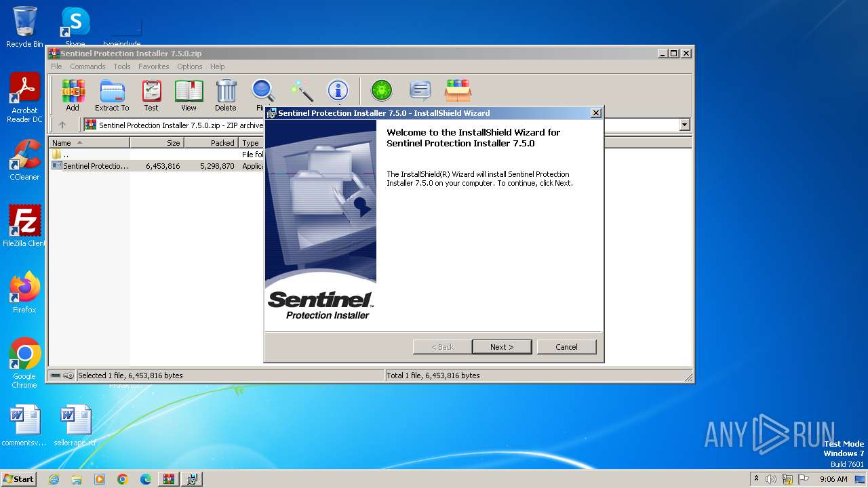The height and width of the screenshot is (488, 868).
Task: Click the 9:06 AM taskbar clock
Action: tap(833, 479)
